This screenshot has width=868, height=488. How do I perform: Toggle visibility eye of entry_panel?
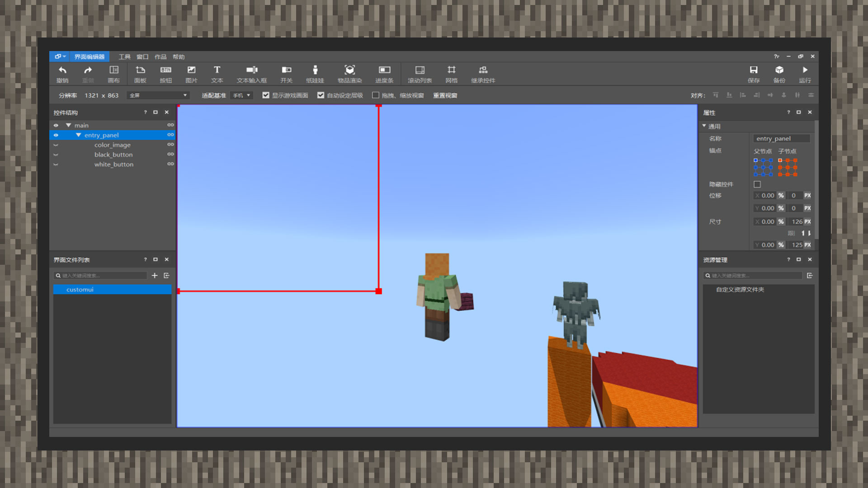56,135
